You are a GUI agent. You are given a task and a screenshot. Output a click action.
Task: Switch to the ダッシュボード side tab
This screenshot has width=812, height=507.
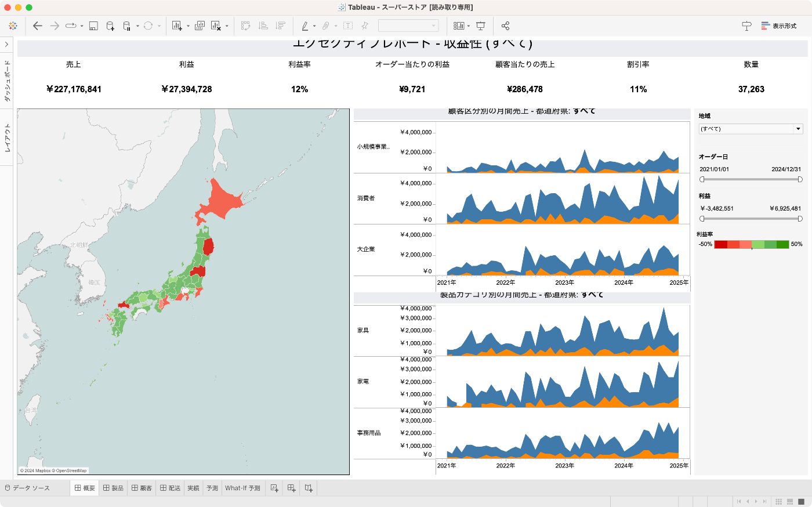(7, 81)
